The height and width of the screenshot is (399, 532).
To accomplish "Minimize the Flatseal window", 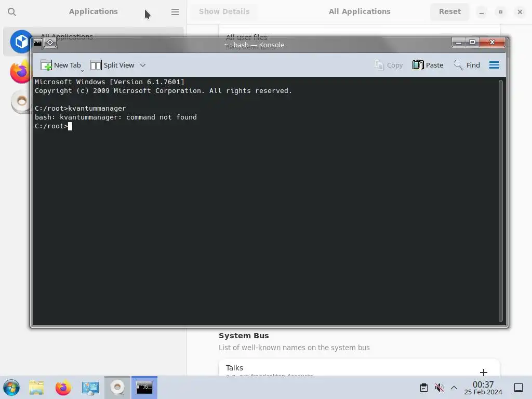I will pyautogui.click(x=482, y=12).
